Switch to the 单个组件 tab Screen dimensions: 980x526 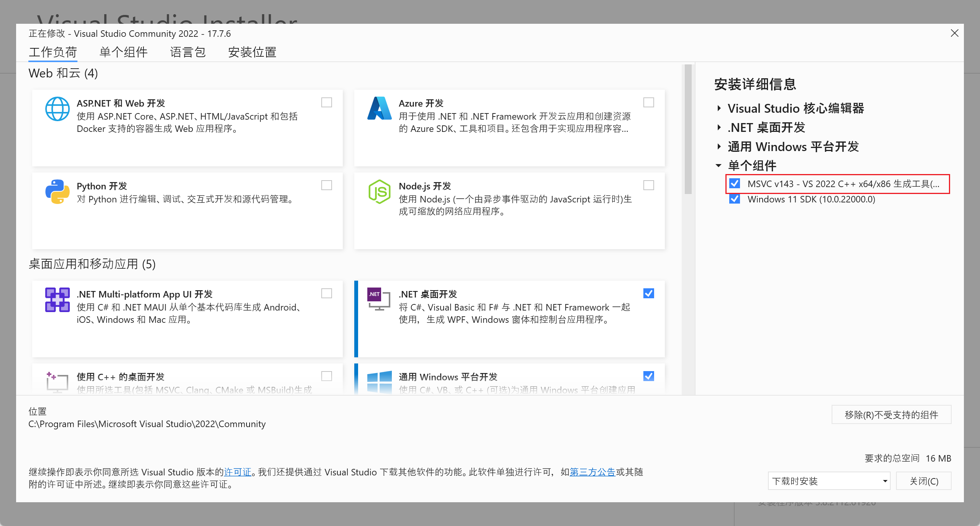pyautogui.click(x=123, y=52)
